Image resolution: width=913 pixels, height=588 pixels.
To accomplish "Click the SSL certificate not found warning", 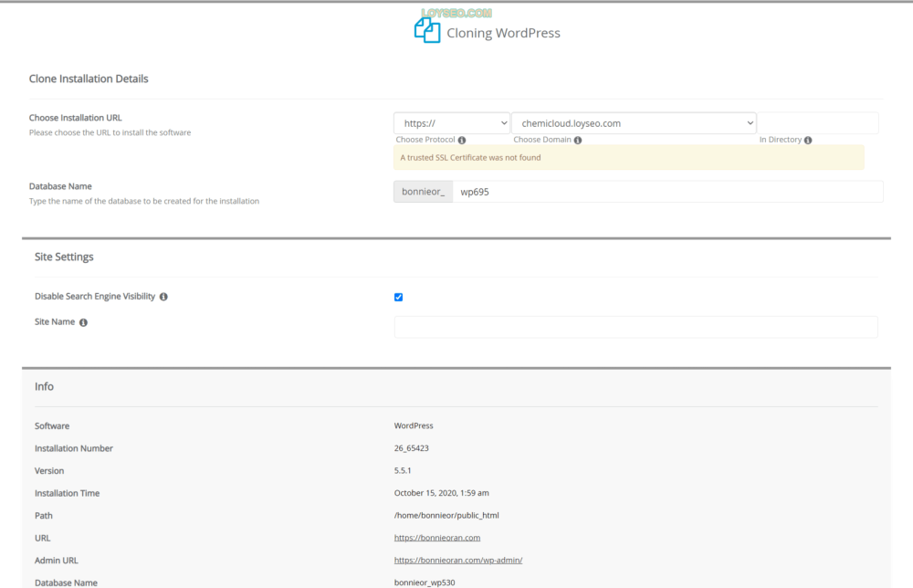I will (x=629, y=158).
